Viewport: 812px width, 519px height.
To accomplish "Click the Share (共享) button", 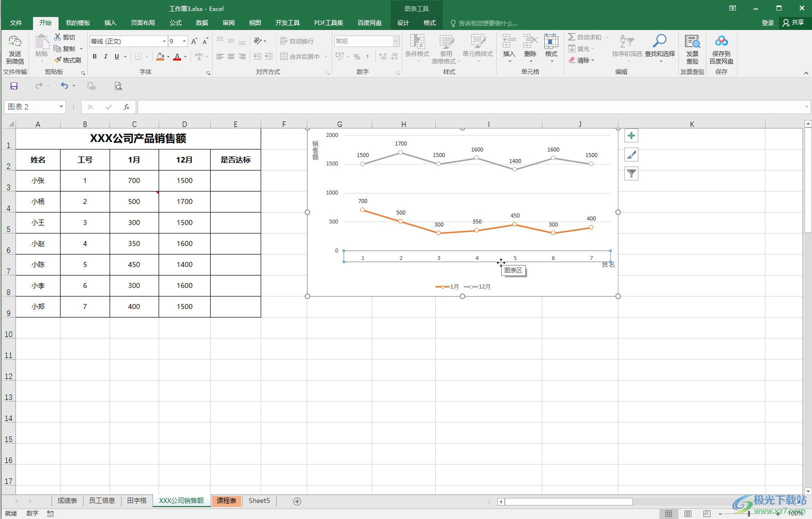I will [793, 23].
